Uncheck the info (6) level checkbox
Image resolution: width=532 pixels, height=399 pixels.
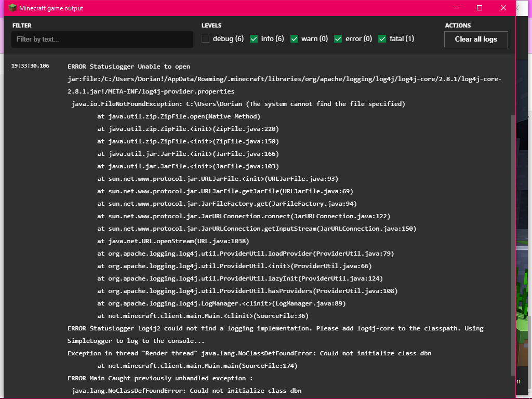pos(254,39)
